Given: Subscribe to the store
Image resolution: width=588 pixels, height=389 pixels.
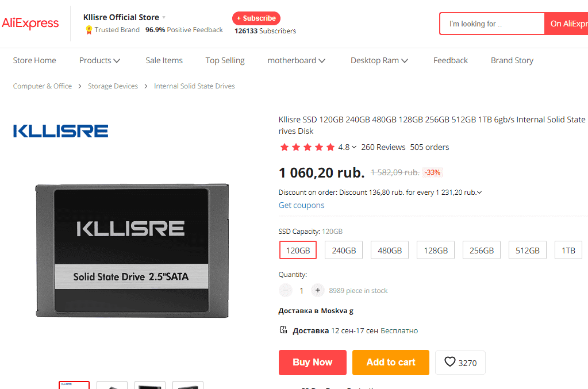Looking at the screenshot, I should click(x=256, y=18).
